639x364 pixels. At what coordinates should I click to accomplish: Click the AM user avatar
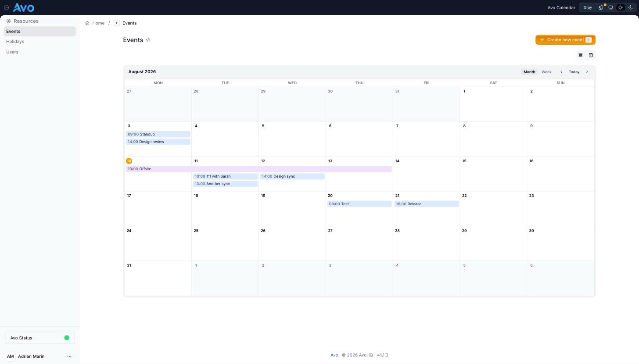(11, 357)
